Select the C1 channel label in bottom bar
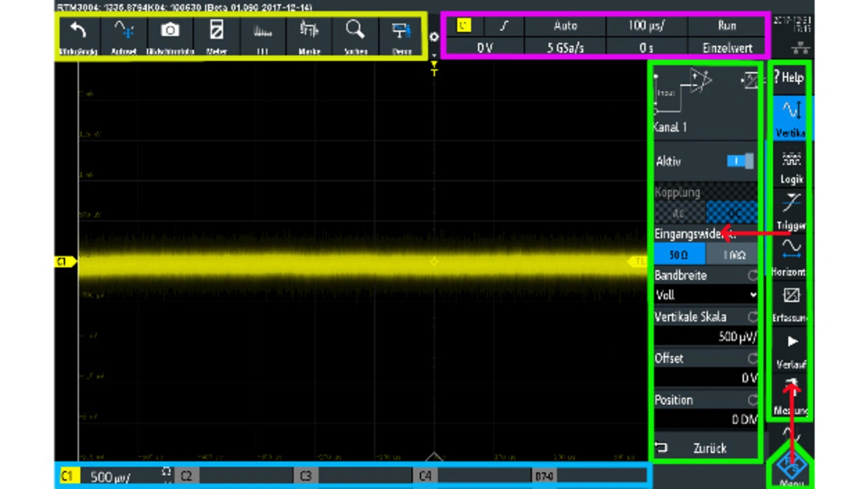The image size is (868, 489). pos(67,477)
